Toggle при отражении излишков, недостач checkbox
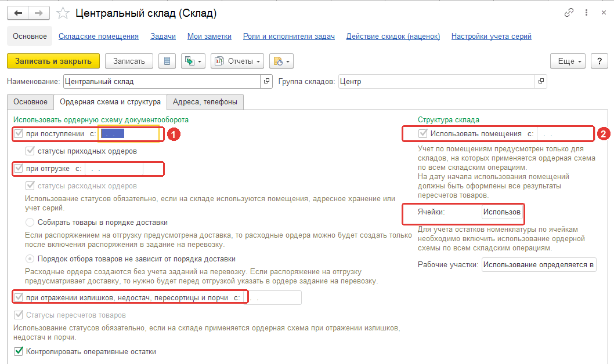This screenshot has height=364, width=614. (19, 297)
